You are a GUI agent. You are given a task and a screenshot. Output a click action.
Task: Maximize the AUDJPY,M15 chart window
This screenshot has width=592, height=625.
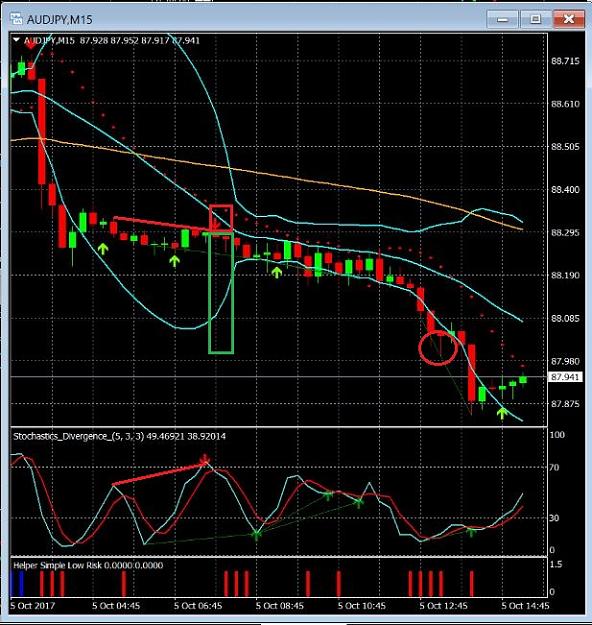click(535, 19)
